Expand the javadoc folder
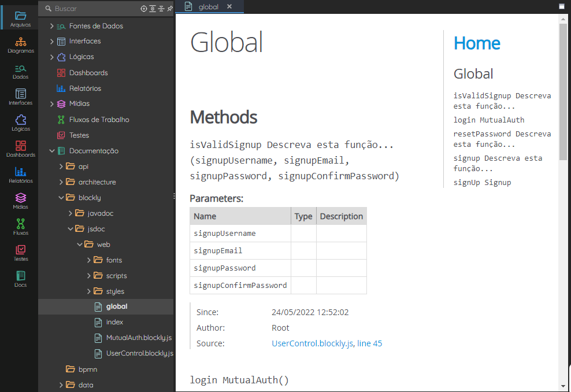The image size is (571, 392). (x=70, y=213)
